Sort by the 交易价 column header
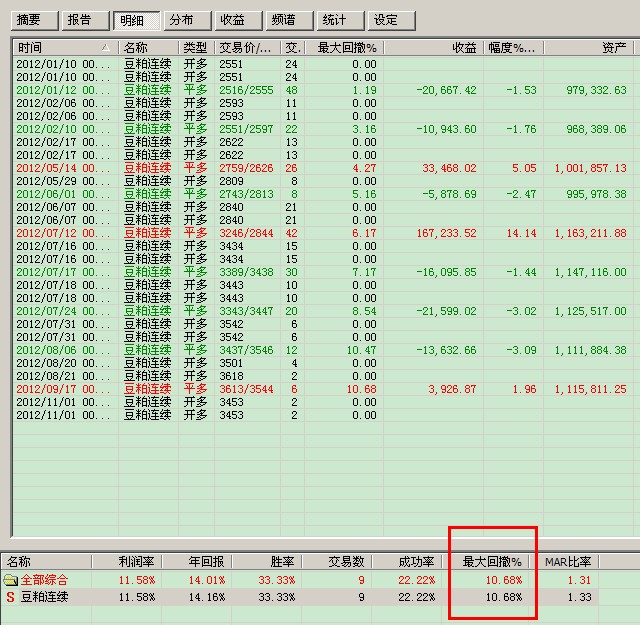640x625 pixels. 247,48
